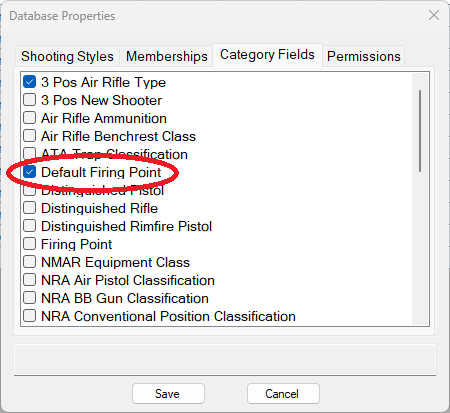The height and width of the screenshot is (413, 450).
Task: Check NRA BB Gun Classification
Action: [29, 298]
